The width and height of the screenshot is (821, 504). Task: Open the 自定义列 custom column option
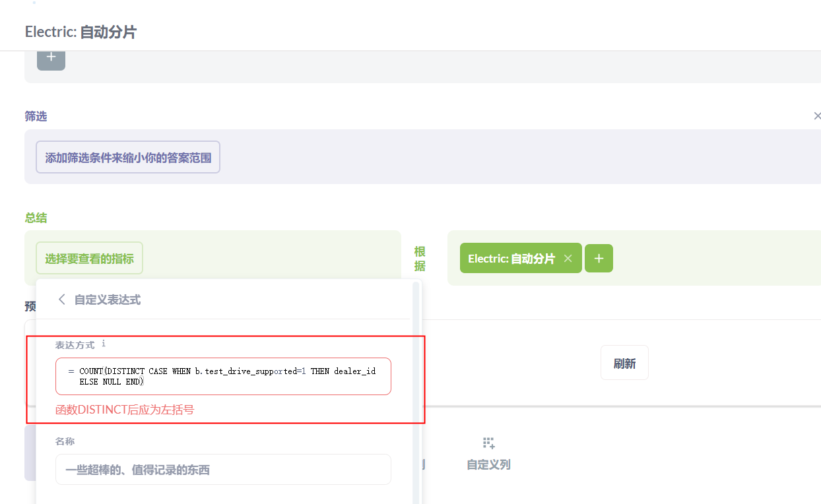click(x=488, y=454)
